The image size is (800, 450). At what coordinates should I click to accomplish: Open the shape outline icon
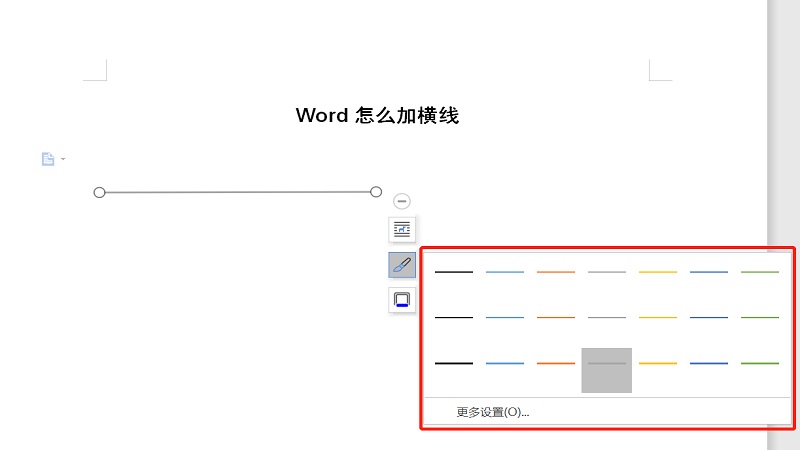click(402, 300)
